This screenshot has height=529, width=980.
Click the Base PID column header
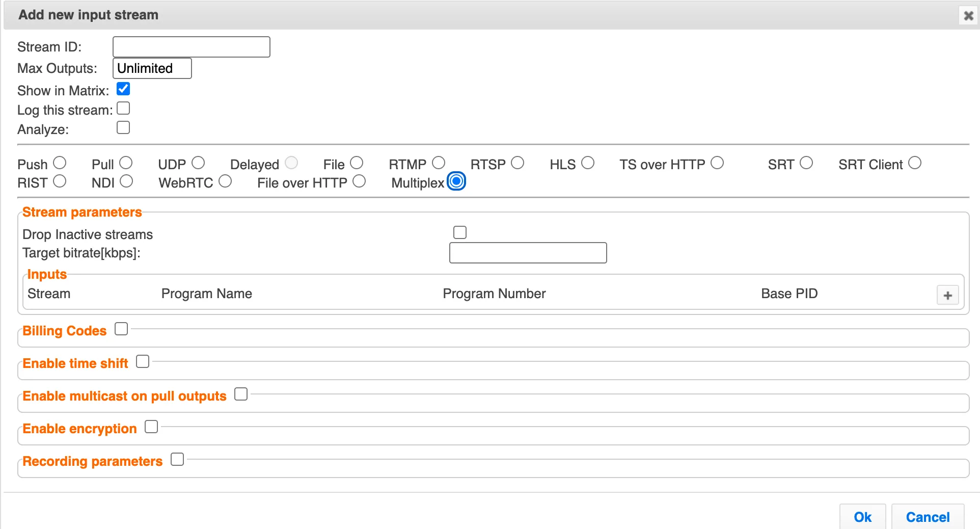coord(789,294)
